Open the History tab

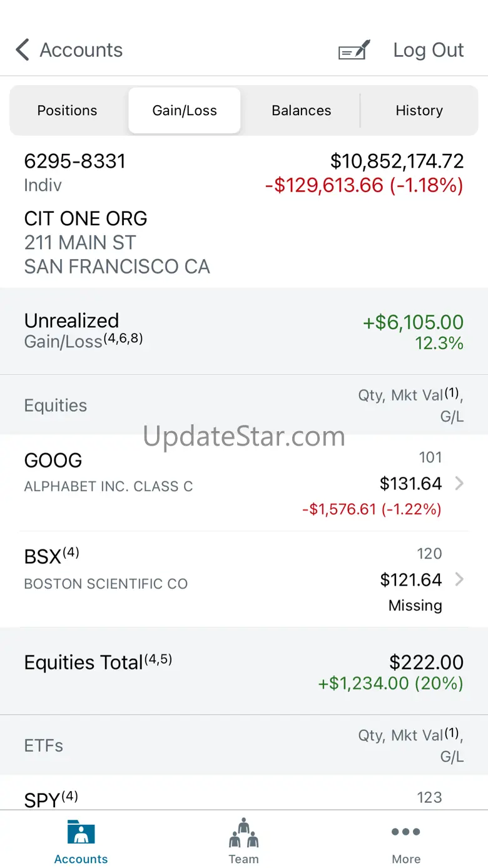419,110
